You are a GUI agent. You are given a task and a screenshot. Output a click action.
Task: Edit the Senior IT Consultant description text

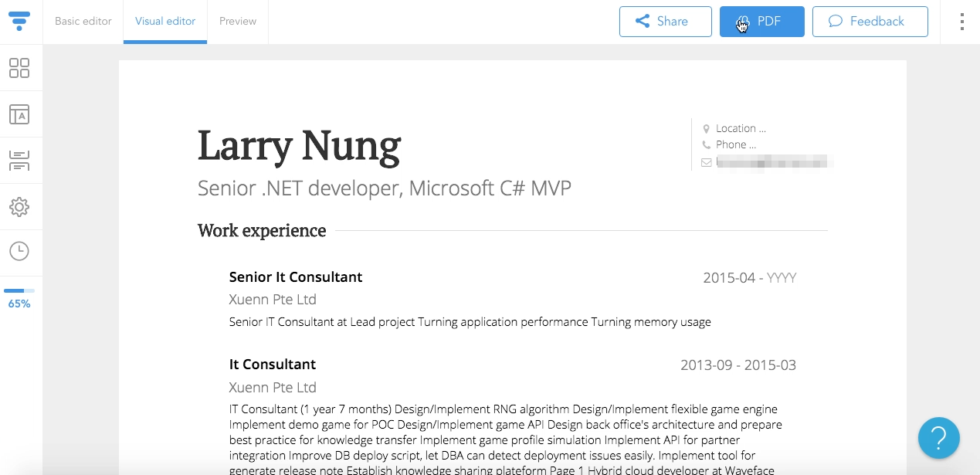[470, 322]
